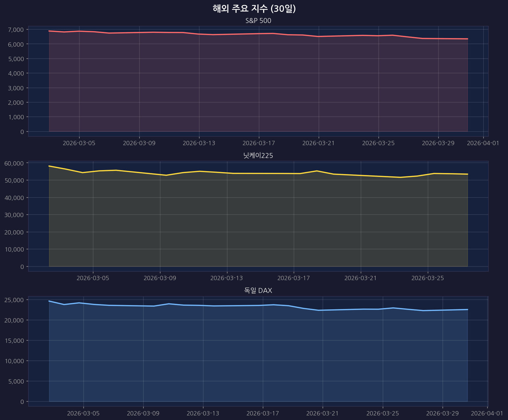Image resolution: width=508 pixels, height=420 pixels.
Task: Click the right end of the yellow 닛케이225 line
Action: pyautogui.click(x=467, y=174)
